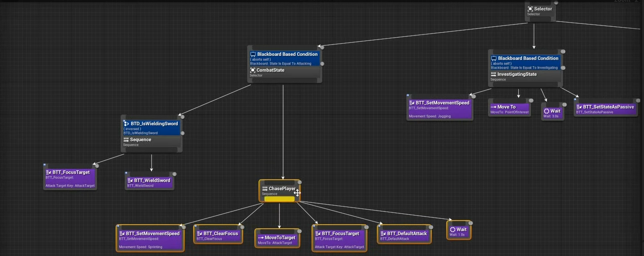Click the clock icon on the Wait 3.0s node
This screenshot has width=644, height=256.
(x=546, y=111)
